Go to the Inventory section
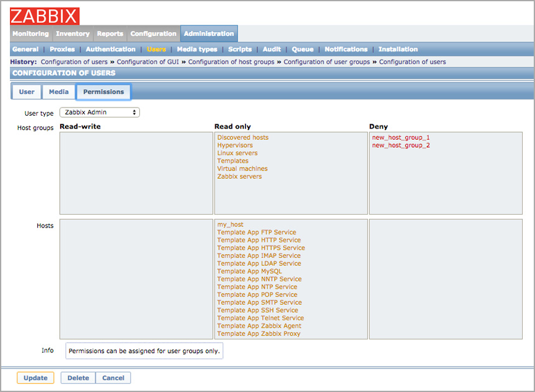This screenshot has width=535, height=392. pyautogui.click(x=72, y=33)
